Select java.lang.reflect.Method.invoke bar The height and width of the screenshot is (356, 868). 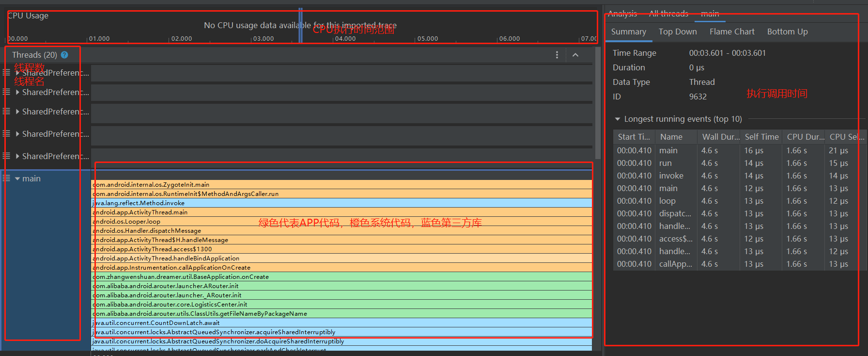coord(341,203)
